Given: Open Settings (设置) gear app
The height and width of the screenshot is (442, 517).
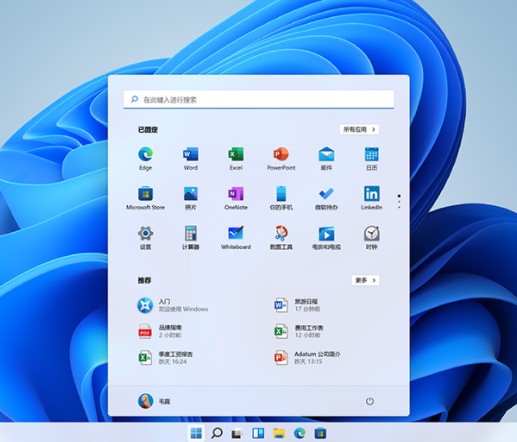Looking at the screenshot, I should pos(145,237).
